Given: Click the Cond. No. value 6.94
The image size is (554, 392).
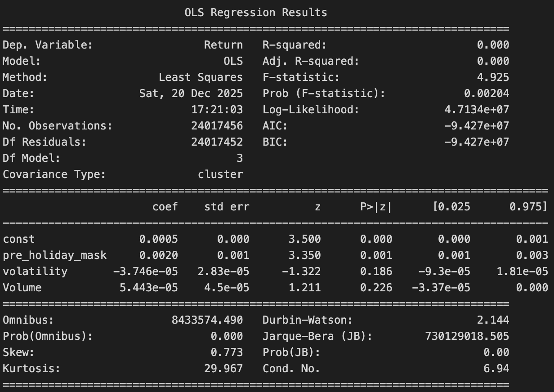Looking at the screenshot, I should click(496, 369).
